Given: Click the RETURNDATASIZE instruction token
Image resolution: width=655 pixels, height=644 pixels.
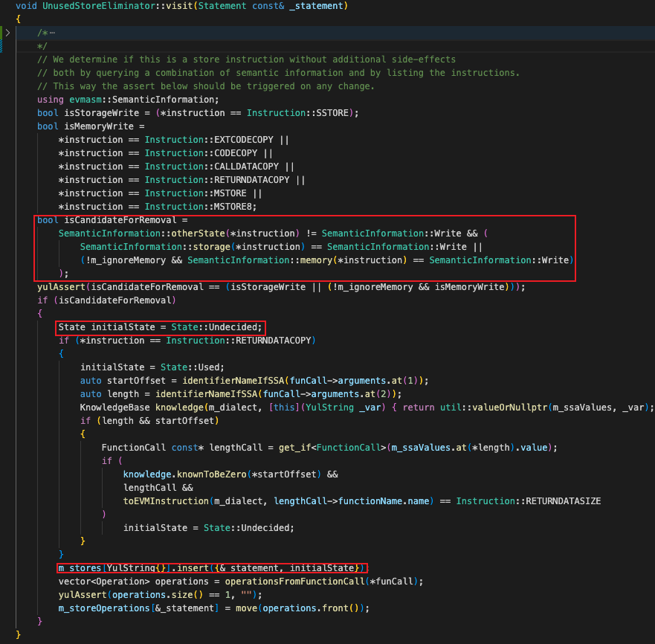Looking at the screenshot, I should (563, 500).
